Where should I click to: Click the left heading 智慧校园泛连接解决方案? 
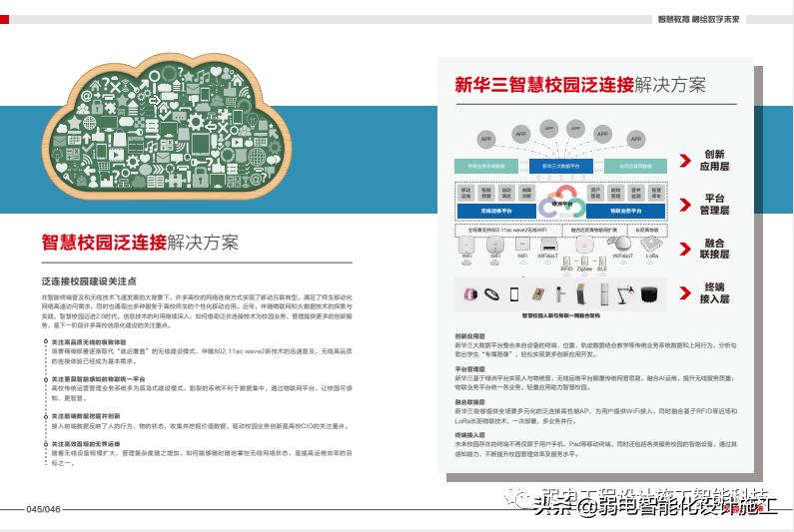coord(140,243)
